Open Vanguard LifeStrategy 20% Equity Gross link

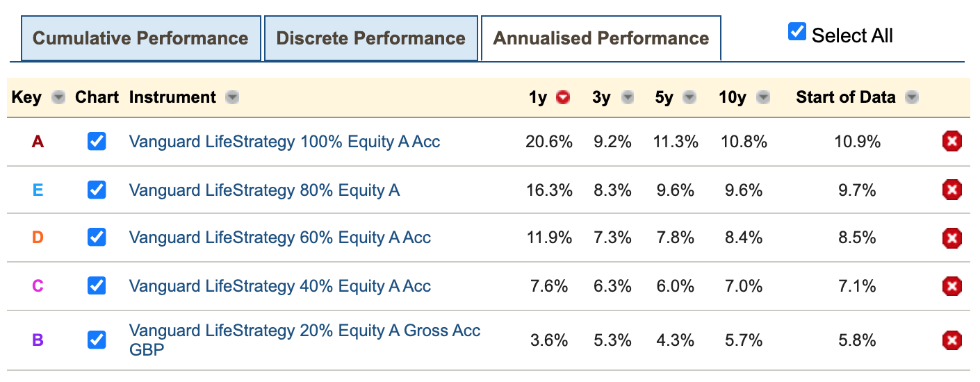304,331
